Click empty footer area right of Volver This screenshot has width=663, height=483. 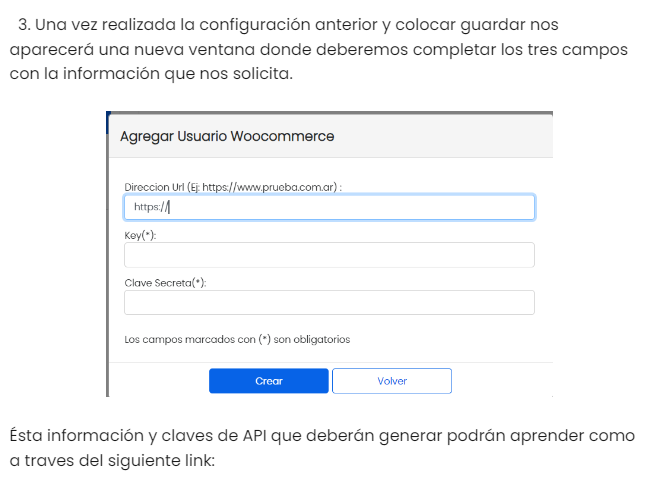502,381
